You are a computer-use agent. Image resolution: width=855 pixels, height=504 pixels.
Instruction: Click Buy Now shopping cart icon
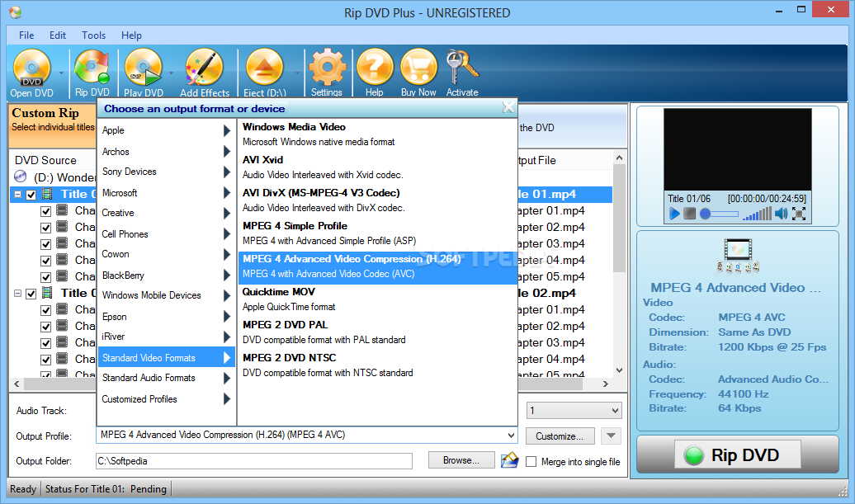coord(418,73)
